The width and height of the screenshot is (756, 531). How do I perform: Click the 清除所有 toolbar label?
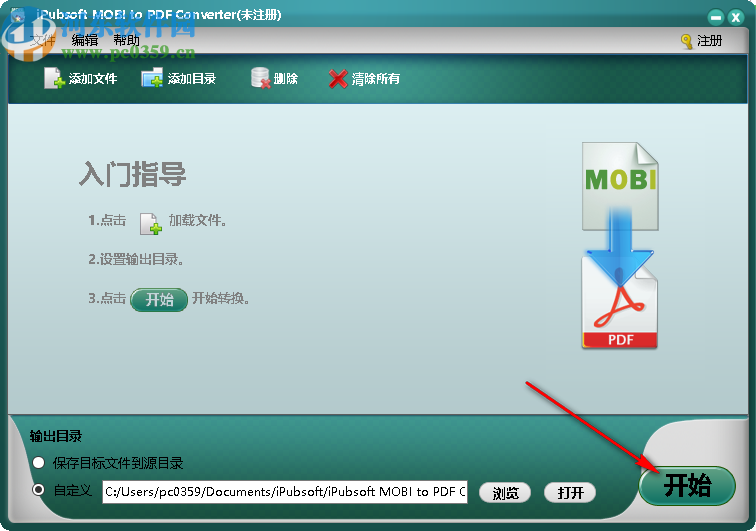point(376,79)
